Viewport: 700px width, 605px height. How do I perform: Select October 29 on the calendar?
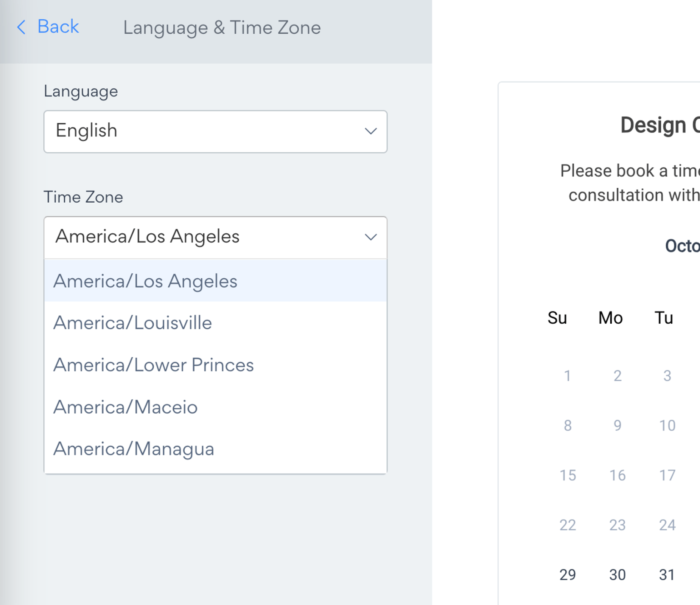(567, 574)
